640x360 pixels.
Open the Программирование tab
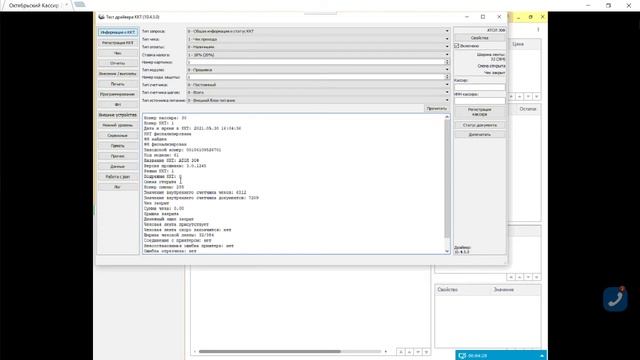(118, 94)
